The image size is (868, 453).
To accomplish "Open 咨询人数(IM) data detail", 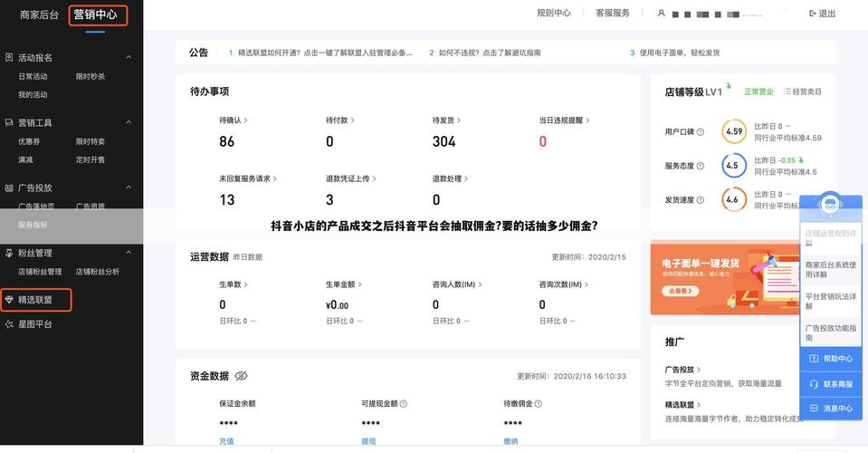I will 457,284.
